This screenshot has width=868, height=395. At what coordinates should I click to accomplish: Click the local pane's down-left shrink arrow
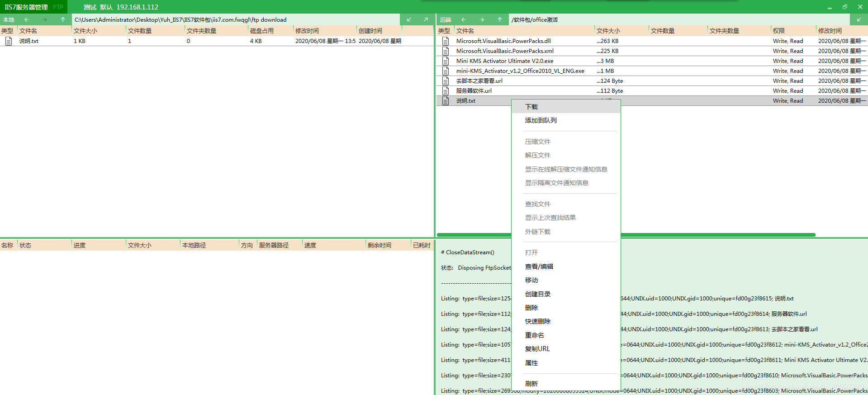pos(409,19)
